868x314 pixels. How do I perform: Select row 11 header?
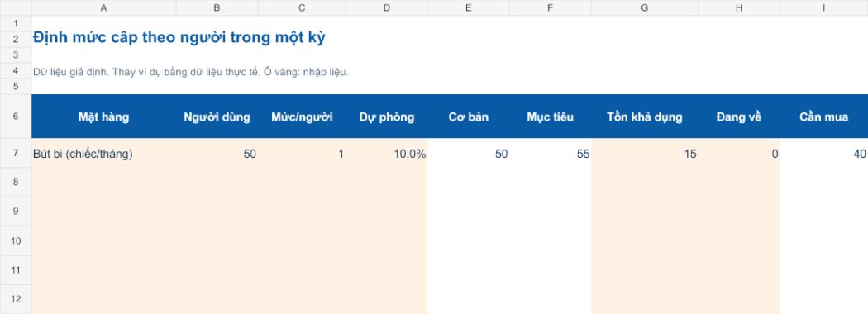click(x=16, y=269)
